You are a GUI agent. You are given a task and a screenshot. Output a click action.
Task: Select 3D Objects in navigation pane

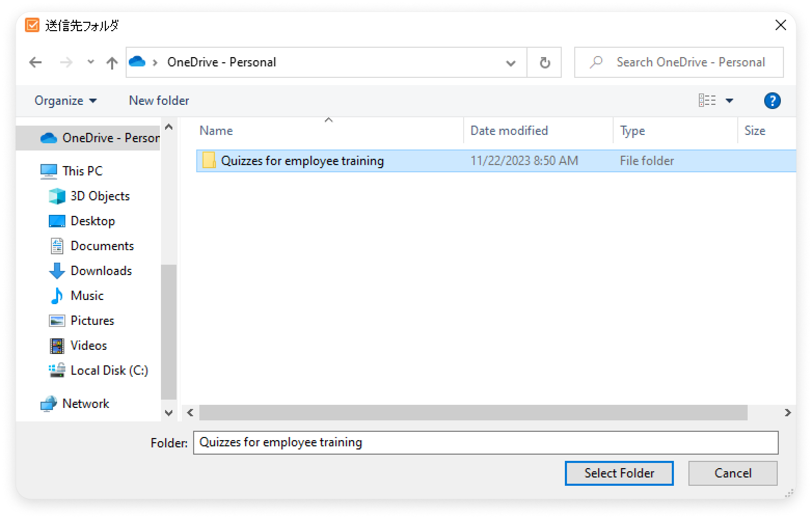pyautogui.click(x=100, y=196)
